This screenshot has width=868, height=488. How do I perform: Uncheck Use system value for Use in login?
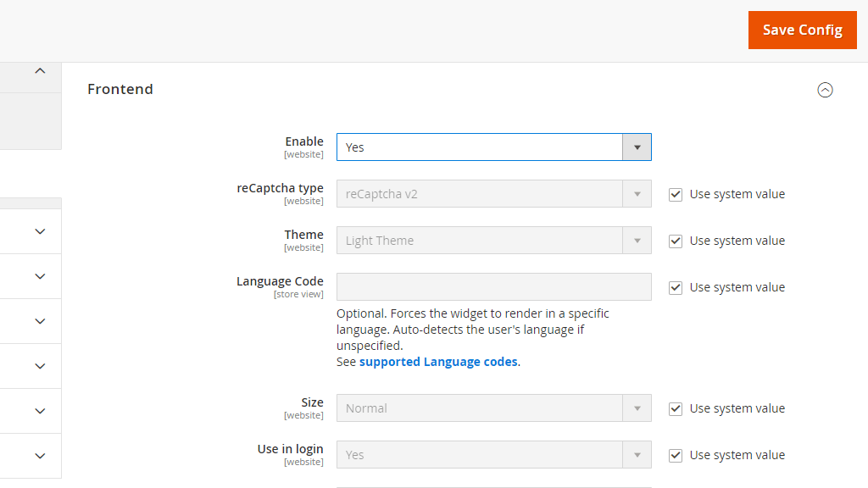click(676, 455)
